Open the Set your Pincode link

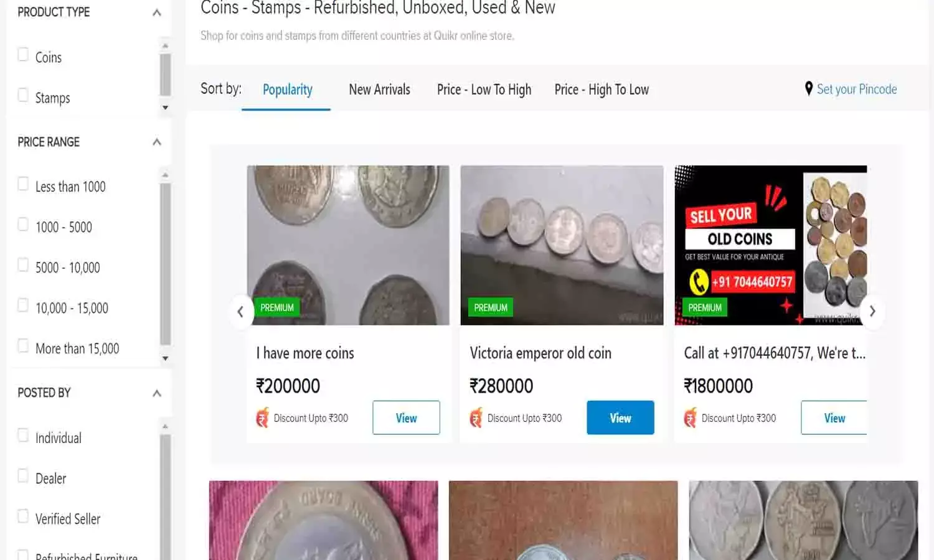coord(856,90)
